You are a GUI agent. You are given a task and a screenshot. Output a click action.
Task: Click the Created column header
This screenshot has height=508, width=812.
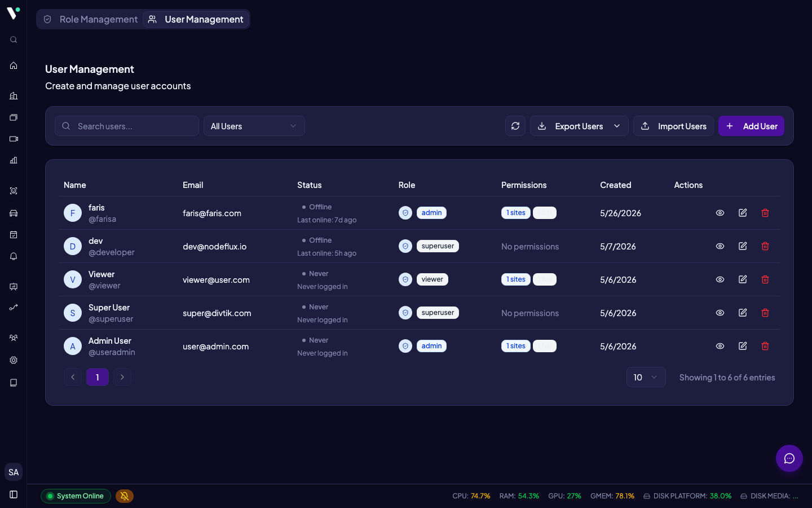pyautogui.click(x=616, y=185)
